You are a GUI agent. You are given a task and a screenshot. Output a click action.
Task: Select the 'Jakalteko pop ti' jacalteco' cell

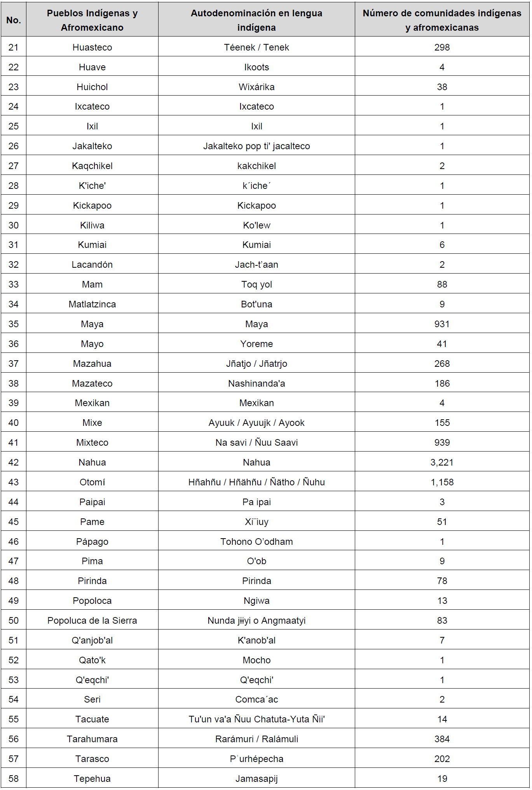point(256,146)
